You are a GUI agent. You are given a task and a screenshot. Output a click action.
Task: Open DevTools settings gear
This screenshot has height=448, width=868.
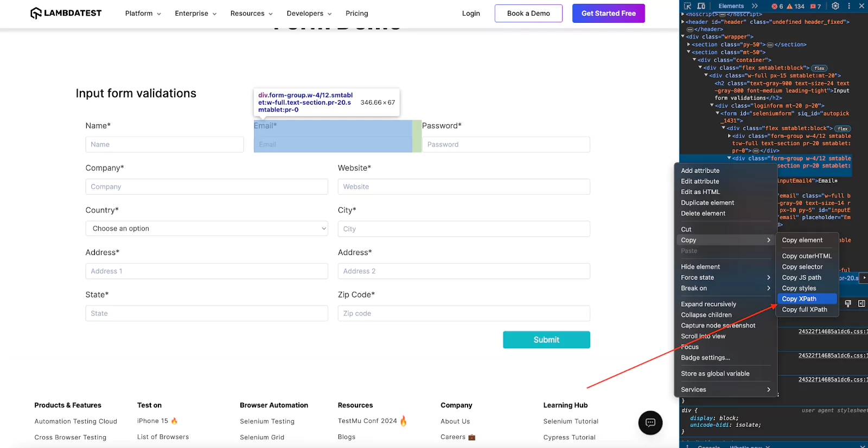(835, 6)
